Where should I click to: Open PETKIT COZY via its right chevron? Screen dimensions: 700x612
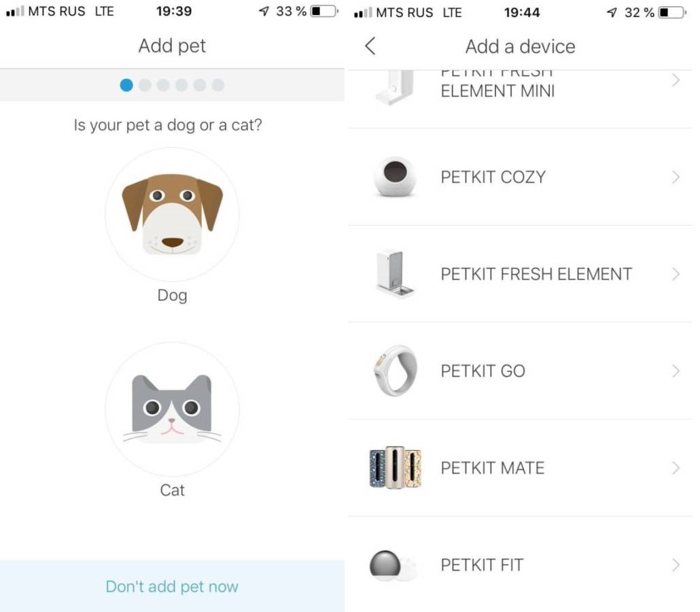[676, 177]
